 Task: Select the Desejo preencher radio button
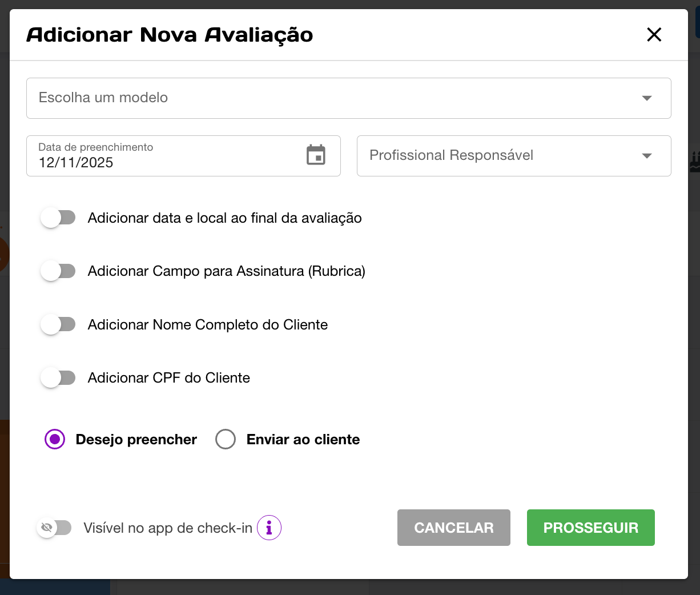pos(55,439)
